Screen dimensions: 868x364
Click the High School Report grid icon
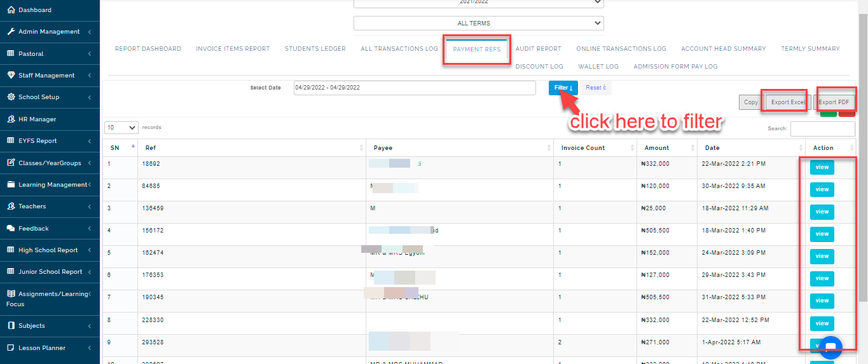coord(11,250)
